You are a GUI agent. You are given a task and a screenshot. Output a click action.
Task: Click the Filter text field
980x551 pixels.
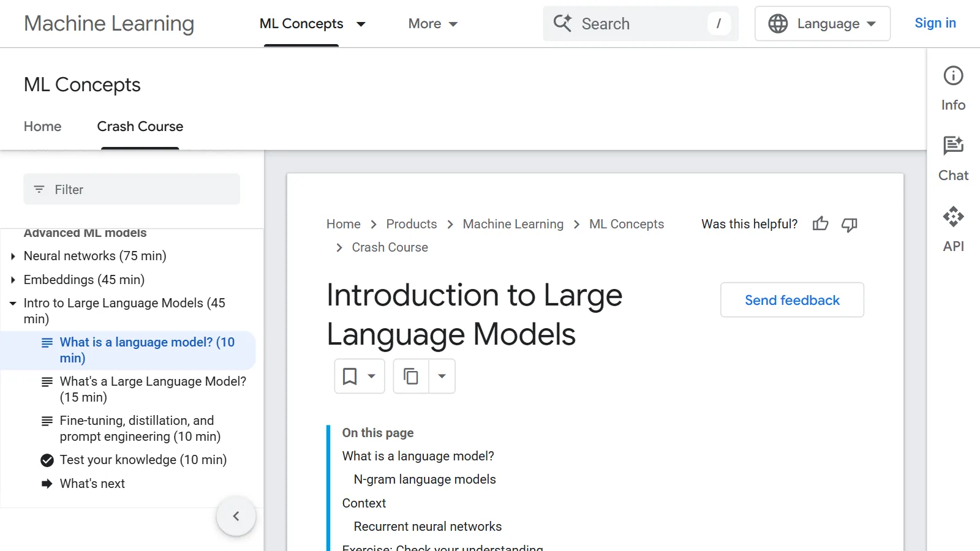[132, 189]
